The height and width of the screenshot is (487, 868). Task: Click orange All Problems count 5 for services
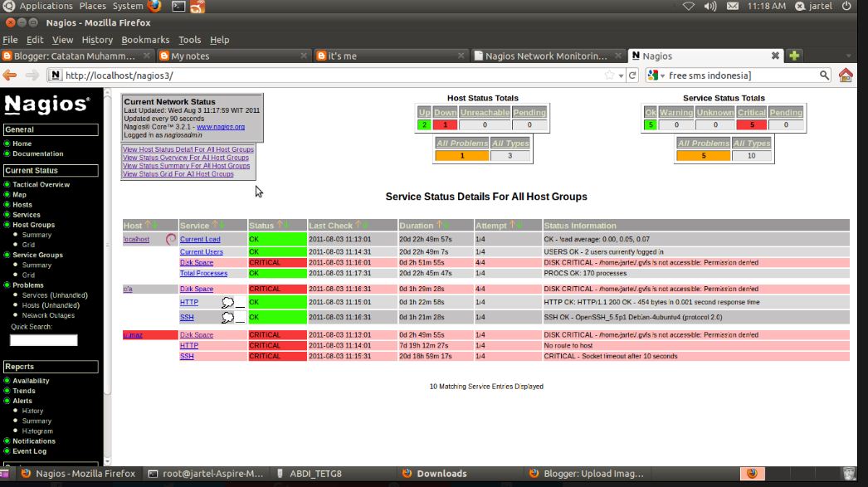click(703, 155)
